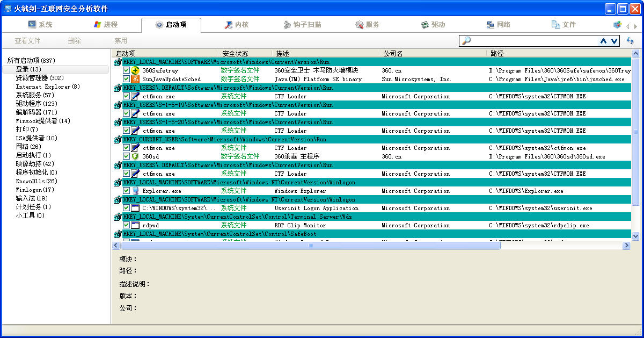Toggle the rdpwd entry checkbox
The image size is (644, 338).
click(126, 225)
